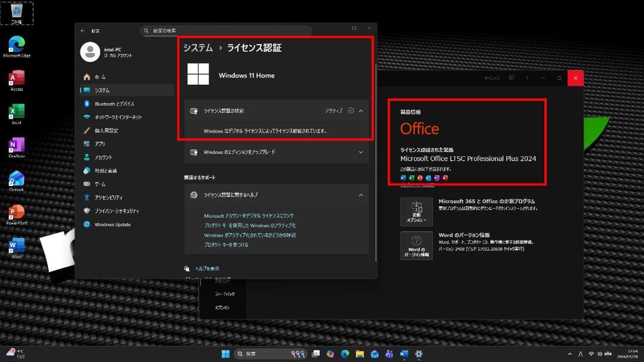
Task: Open the 更新オプション dropdown
Action: [x=416, y=212]
